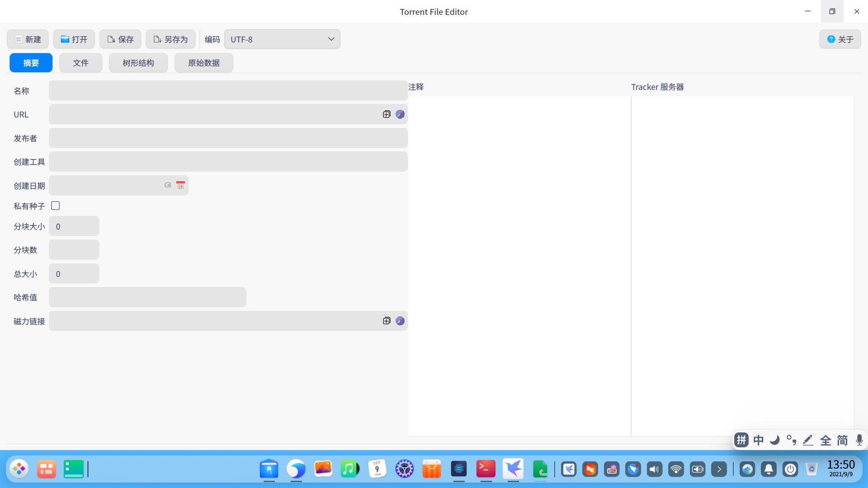
Task: Copy magnet link with copy icon
Action: [387, 321]
